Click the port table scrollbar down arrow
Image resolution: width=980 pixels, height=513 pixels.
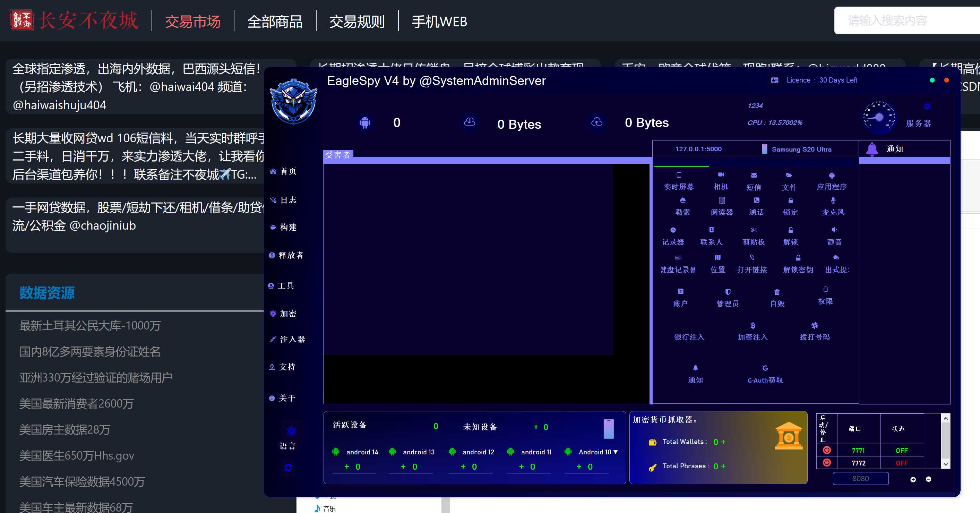pos(946,463)
